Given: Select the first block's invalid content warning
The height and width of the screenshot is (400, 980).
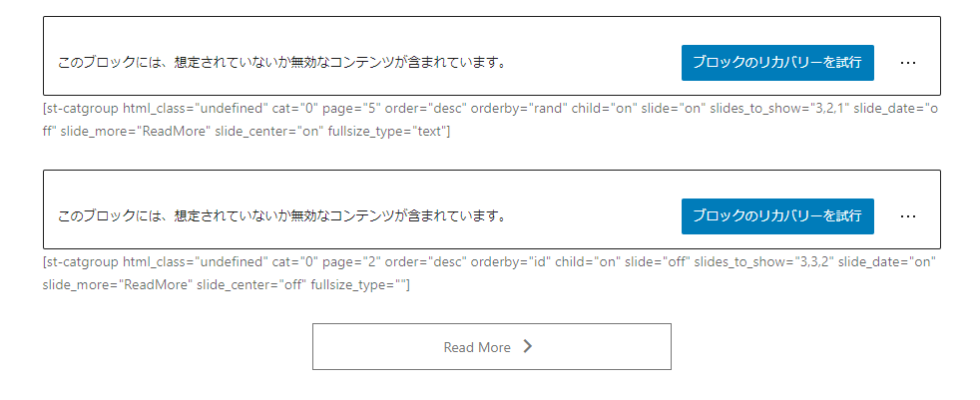Looking at the screenshot, I should (281, 63).
